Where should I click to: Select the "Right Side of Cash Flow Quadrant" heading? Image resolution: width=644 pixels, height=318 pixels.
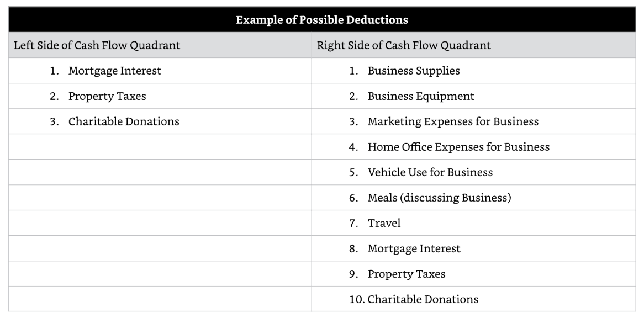[404, 45]
